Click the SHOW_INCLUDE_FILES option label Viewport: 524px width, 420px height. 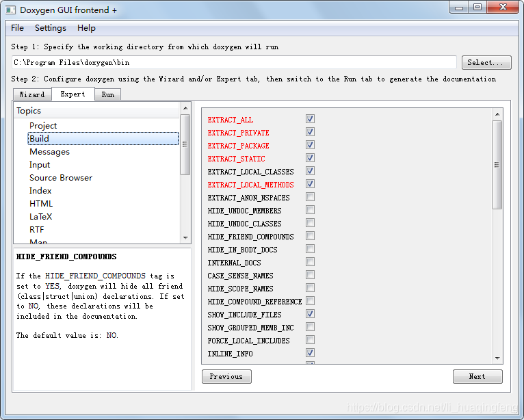244,315
